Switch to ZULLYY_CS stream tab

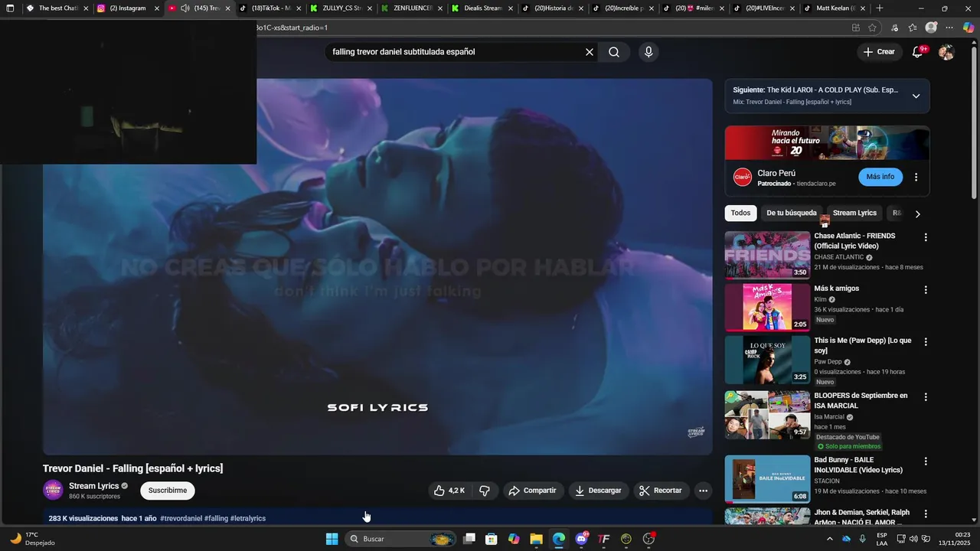point(341,8)
